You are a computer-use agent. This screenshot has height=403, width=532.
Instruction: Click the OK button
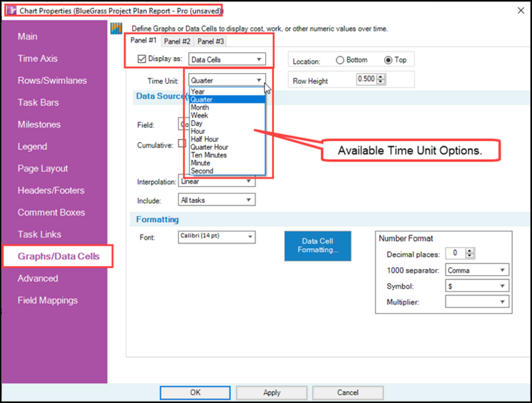point(195,392)
